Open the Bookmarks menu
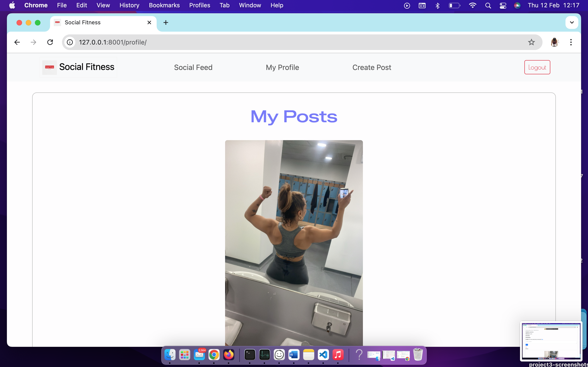 point(164,5)
